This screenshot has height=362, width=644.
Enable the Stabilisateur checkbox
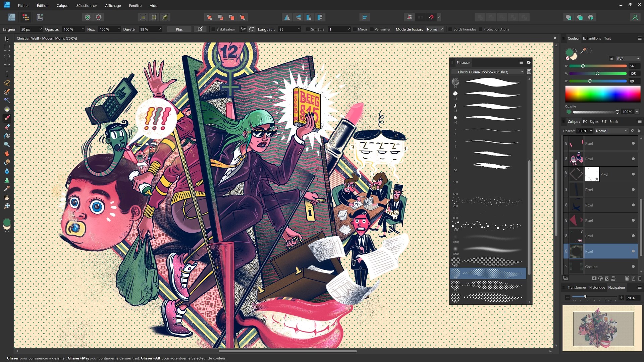point(213,29)
